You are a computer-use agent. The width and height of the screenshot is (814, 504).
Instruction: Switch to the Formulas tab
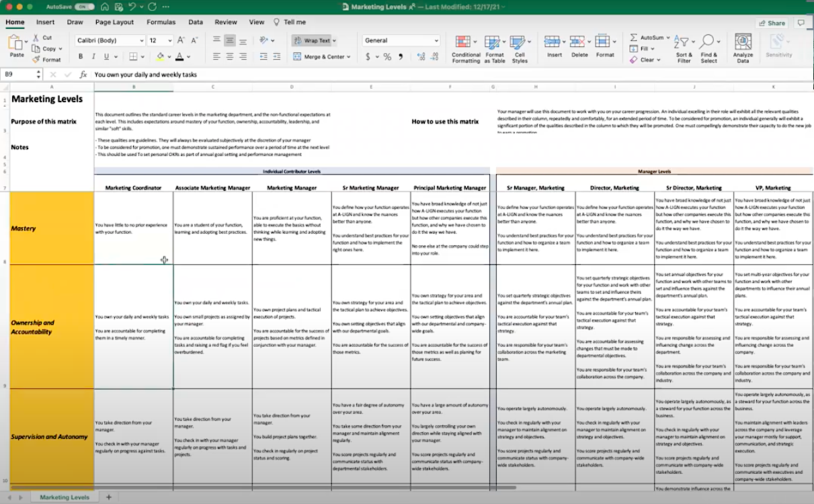pyautogui.click(x=161, y=22)
